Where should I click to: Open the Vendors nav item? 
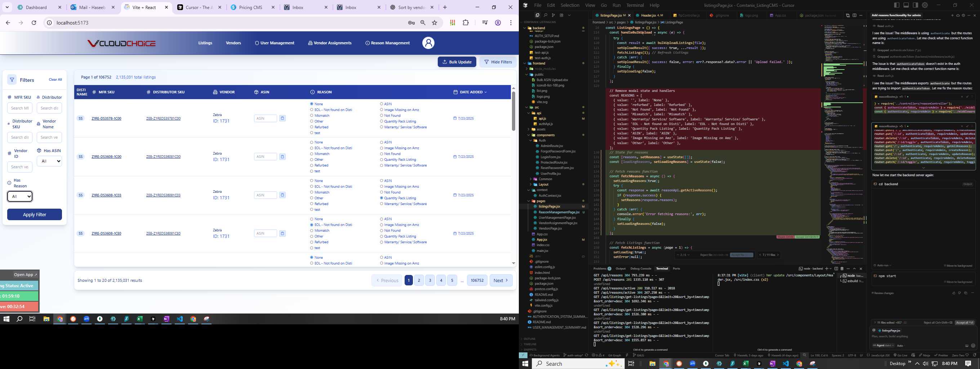click(x=233, y=43)
